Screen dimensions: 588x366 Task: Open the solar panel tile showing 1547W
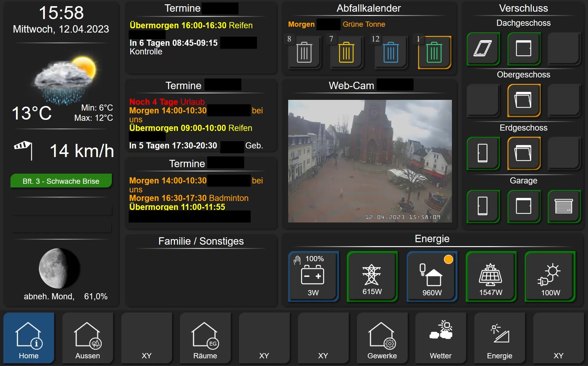coord(491,276)
